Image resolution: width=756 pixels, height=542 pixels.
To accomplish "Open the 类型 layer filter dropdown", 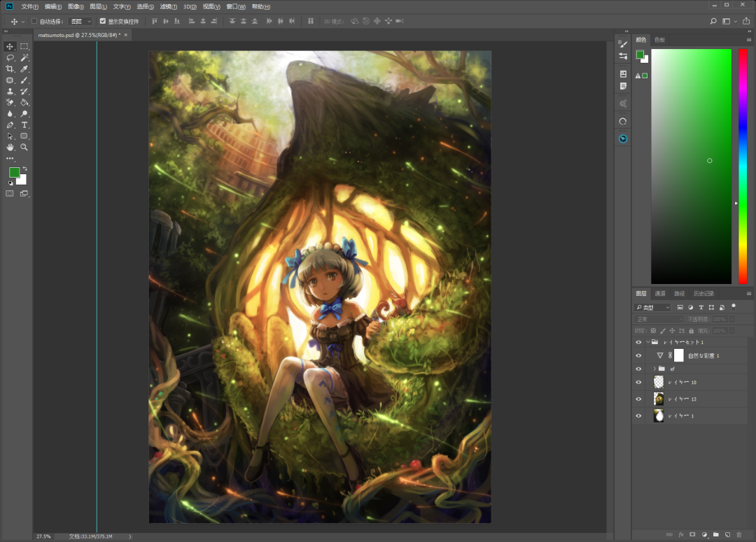I will click(652, 307).
